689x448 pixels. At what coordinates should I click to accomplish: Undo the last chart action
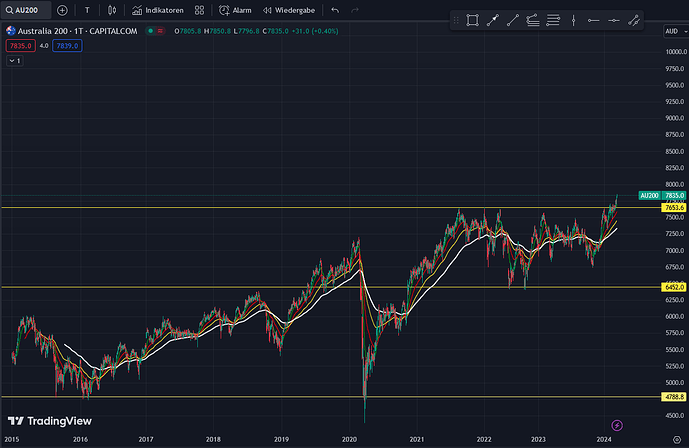335,10
